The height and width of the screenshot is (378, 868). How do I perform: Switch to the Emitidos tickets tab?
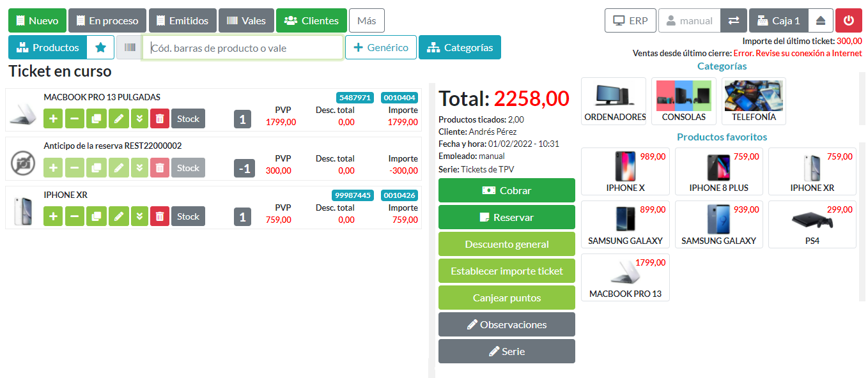[182, 20]
